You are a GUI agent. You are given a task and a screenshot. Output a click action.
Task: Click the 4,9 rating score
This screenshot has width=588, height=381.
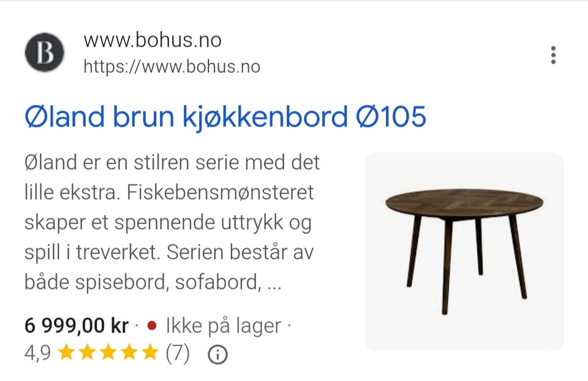pos(37,353)
